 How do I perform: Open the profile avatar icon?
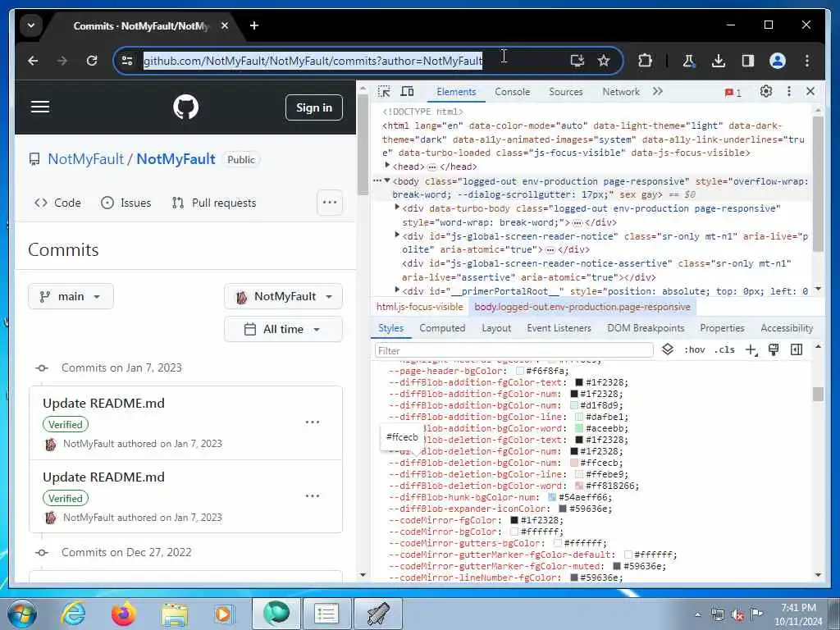(x=778, y=61)
